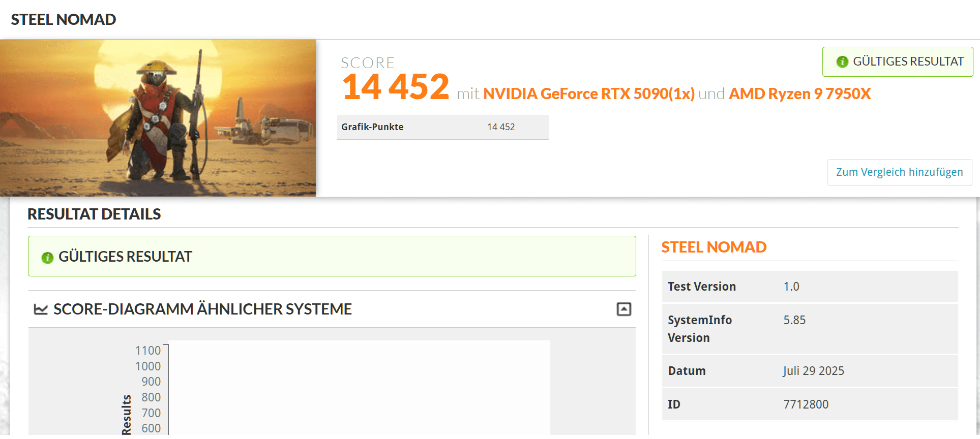The image size is (980, 439).
Task: Click the orange Steel Nomad details heading
Action: [714, 247]
